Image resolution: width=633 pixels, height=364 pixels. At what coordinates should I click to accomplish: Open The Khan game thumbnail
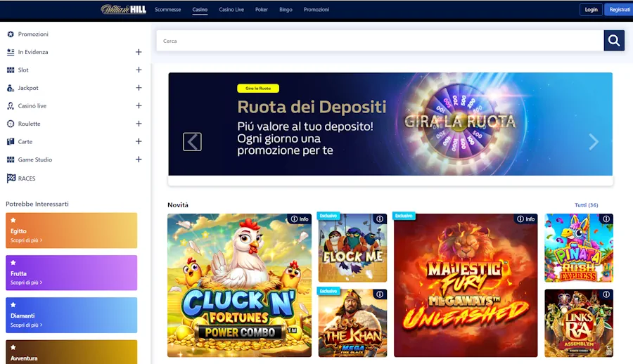pos(352,323)
